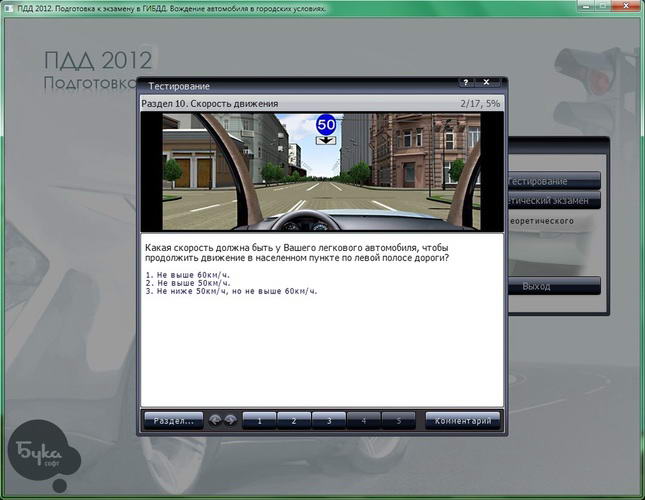This screenshot has width=645, height=500.
Task: Click the lane arrow plate under sign
Action: pyautogui.click(x=326, y=141)
